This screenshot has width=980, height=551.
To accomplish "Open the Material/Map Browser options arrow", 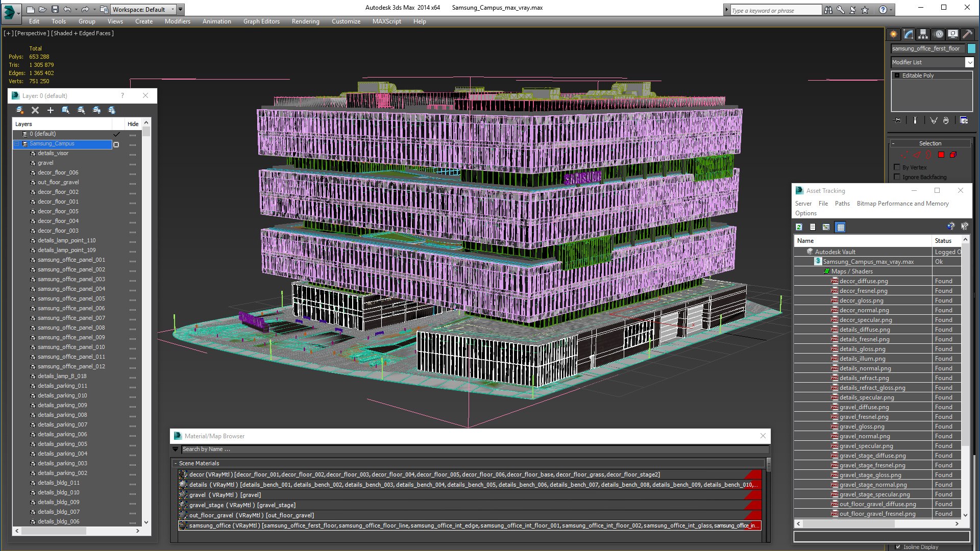I will [x=176, y=449].
